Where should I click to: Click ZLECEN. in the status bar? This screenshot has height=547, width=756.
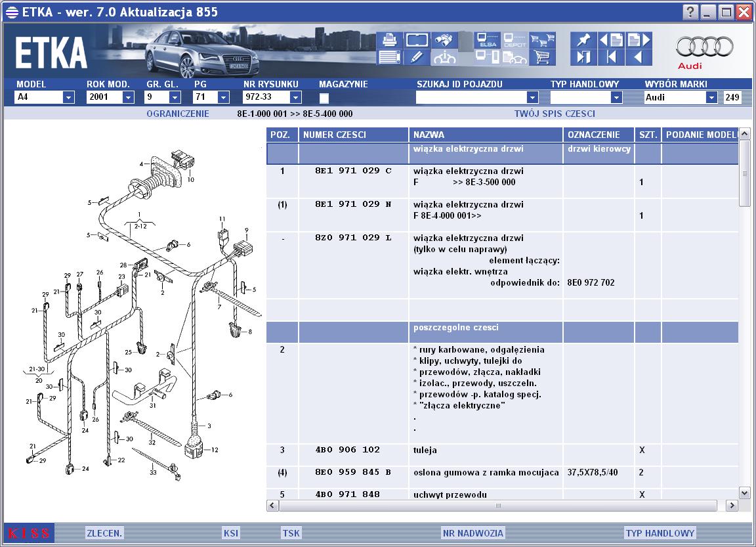(104, 533)
